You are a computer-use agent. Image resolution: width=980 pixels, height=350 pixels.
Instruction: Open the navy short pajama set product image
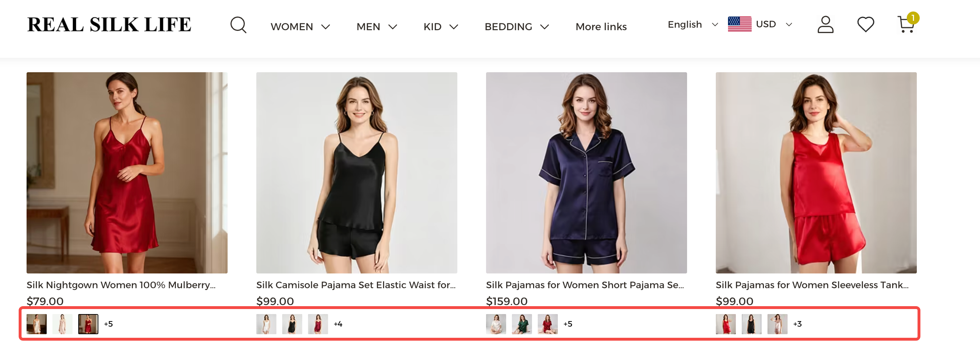586,172
